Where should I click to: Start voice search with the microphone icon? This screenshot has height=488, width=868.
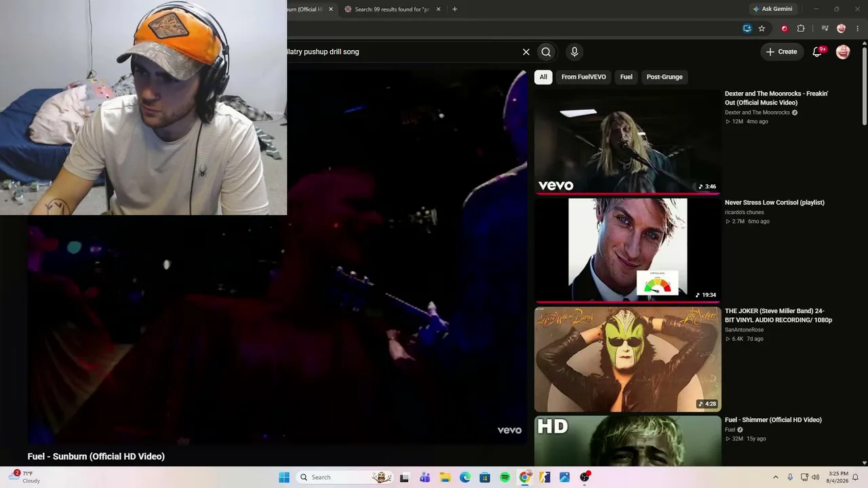574,52
